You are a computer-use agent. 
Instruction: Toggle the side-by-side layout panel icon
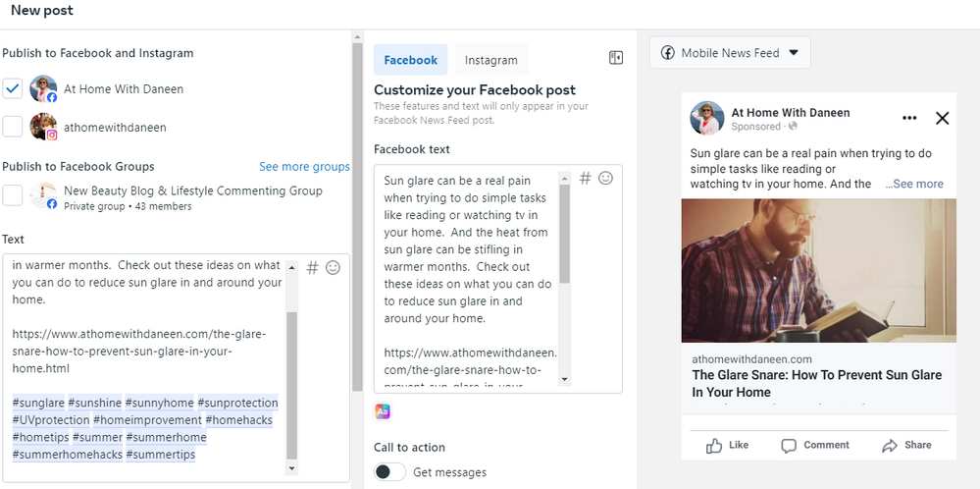(x=616, y=58)
